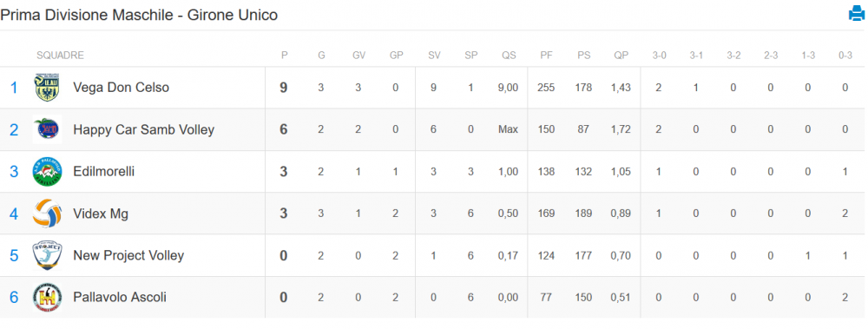Click the rank number 6 link
The image size is (868, 329).
click(x=14, y=298)
